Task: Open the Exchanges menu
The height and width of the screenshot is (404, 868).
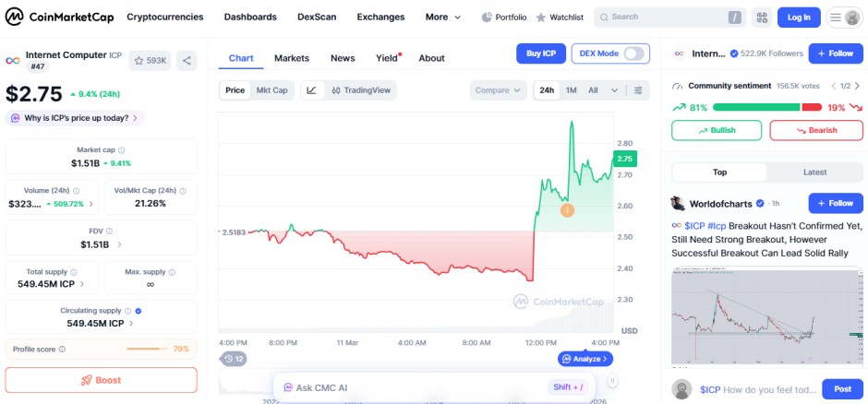Action: (x=380, y=18)
